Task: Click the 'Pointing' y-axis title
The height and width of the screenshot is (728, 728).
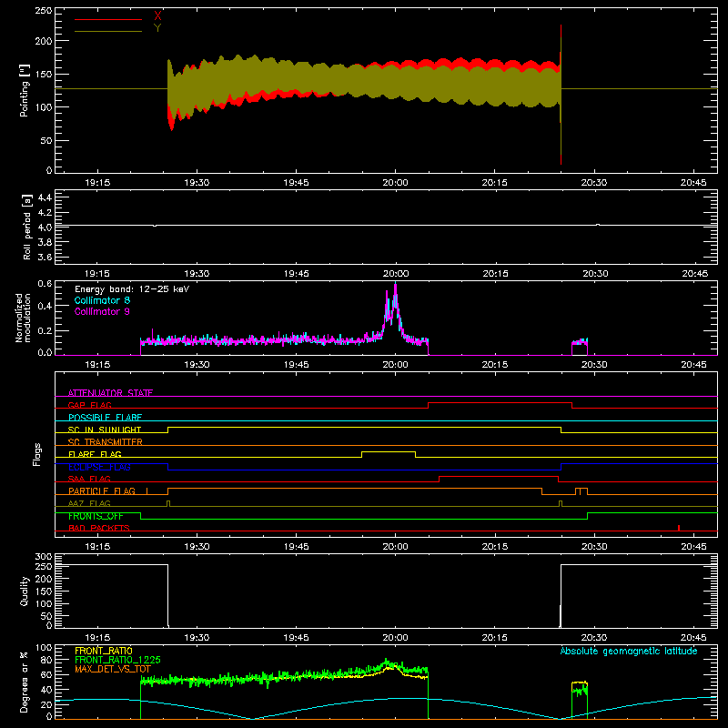Action: [x=25, y=90]
